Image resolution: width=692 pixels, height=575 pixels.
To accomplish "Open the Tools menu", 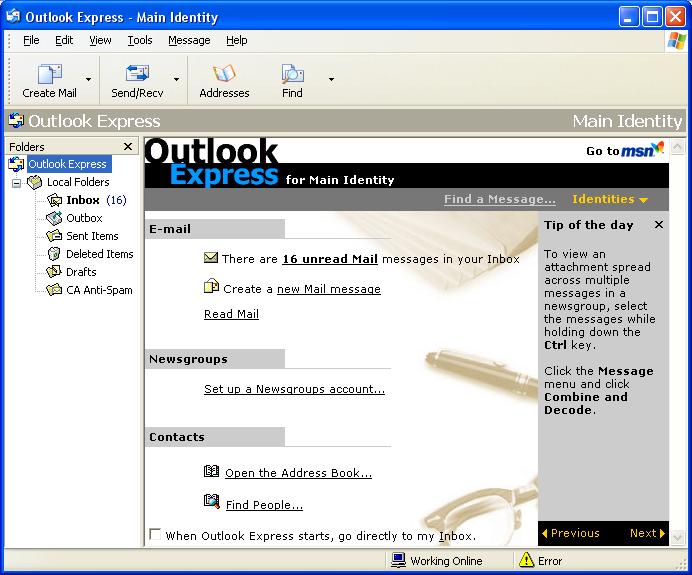I will pyautogui.click(x=140, y=40).
